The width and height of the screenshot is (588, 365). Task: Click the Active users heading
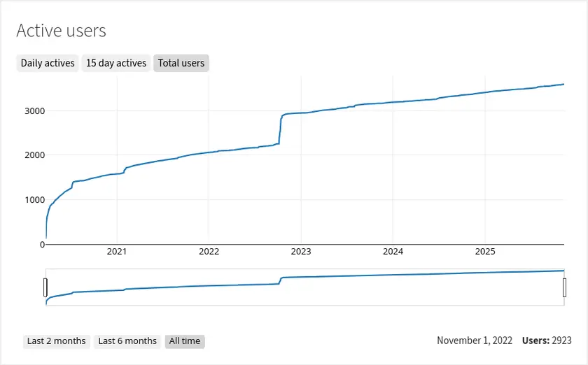tap(61, 31)
